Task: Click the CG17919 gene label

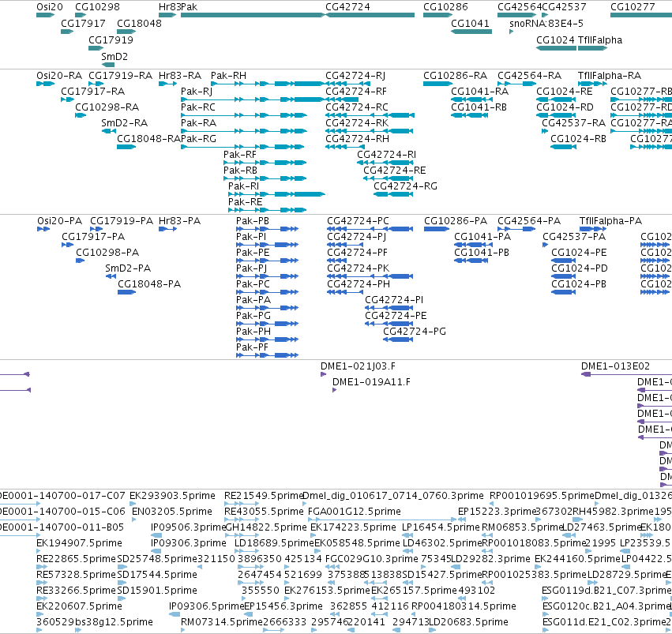Action: pyautogui.click(x=111, y=39)
